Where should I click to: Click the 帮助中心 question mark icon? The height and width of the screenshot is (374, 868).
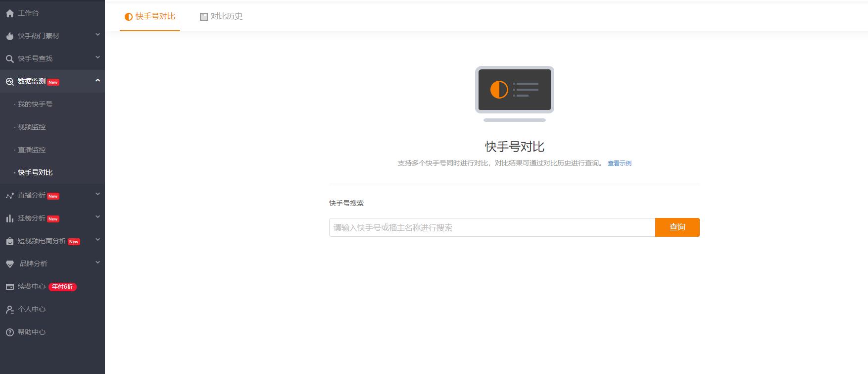[x=9, y=332]
